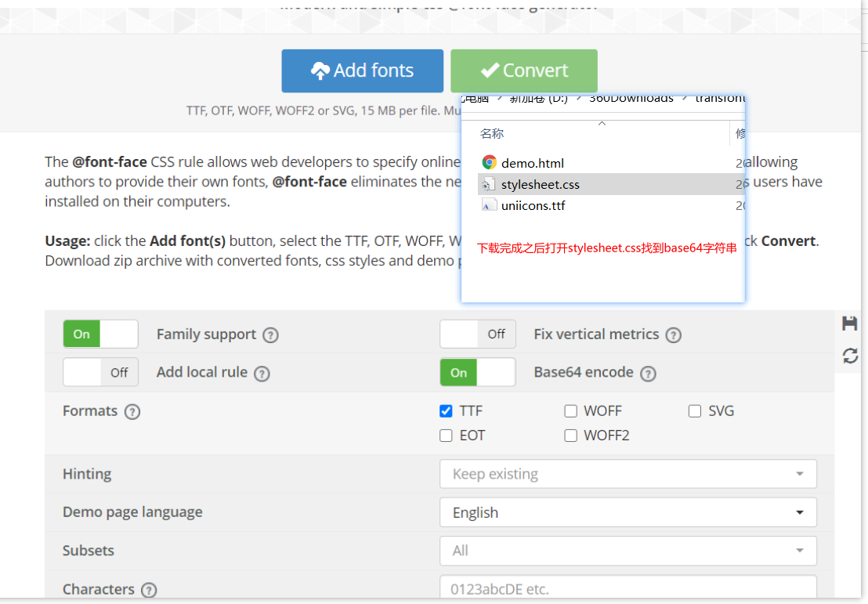This screenshot has height=604, width=868.
Task: Toggle the Family support switch
Action: (x=101, y=334)
